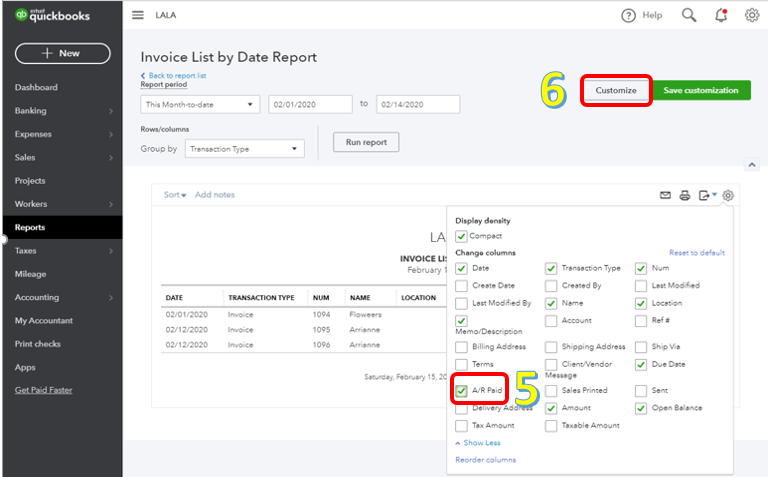Uncheck the Date column checkbox

(x=461, y=268)
